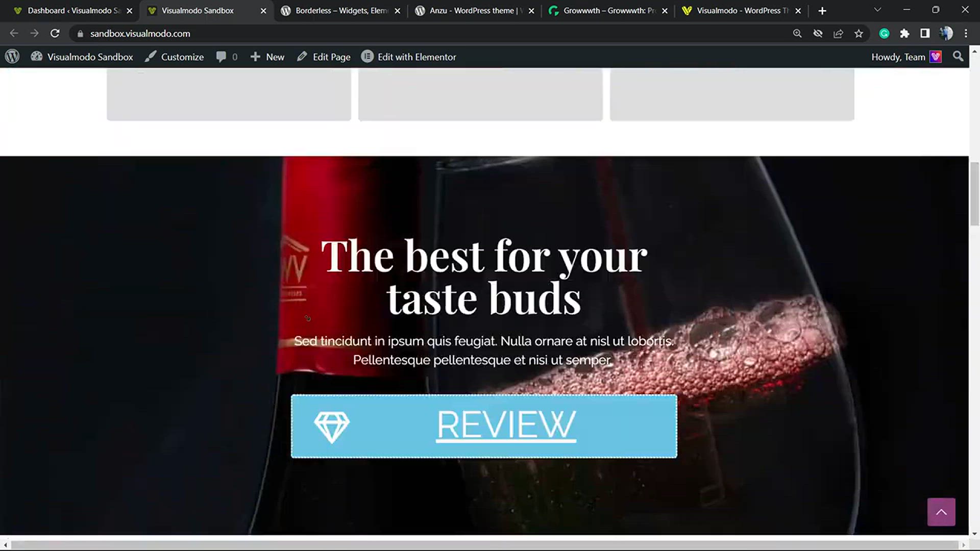Viewport: 980px width, 551px height.
Task: Close the Growwwth tab
Action: tap(665, 11)
